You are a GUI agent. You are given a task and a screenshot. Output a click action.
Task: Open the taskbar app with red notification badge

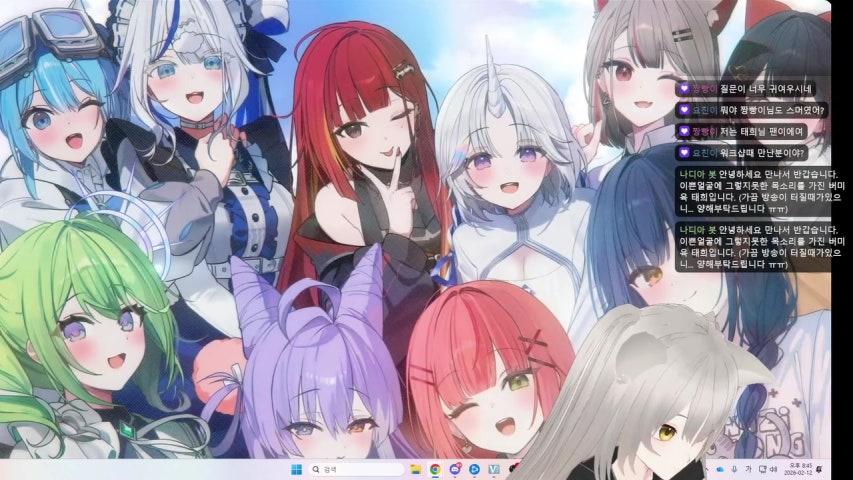point(455,468)
